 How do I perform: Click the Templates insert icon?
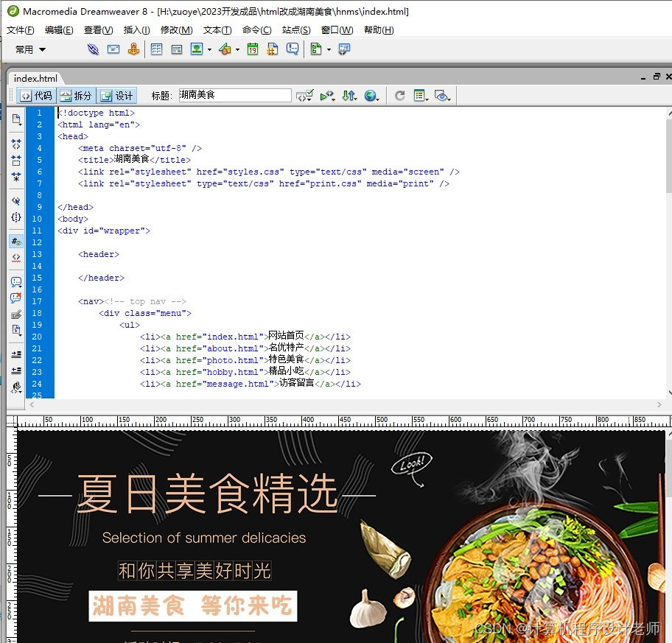pos(316,49)
